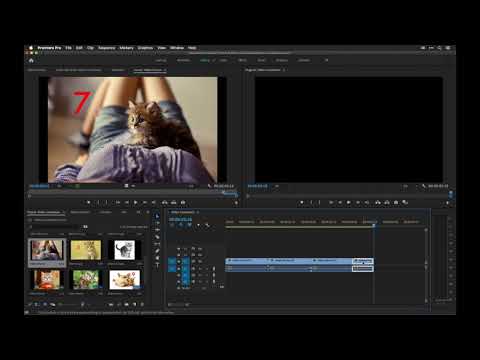
Task: Step back one frame in Source monitor
Action: 127,202
